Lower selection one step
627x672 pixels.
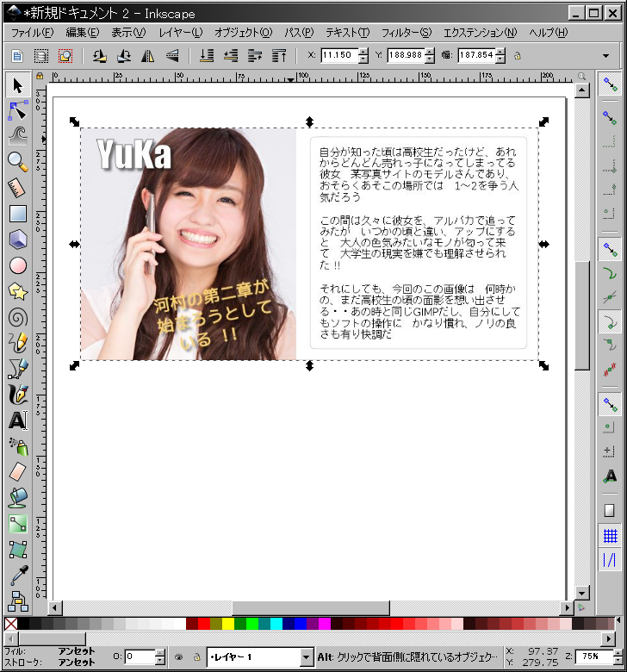[231, 56]
